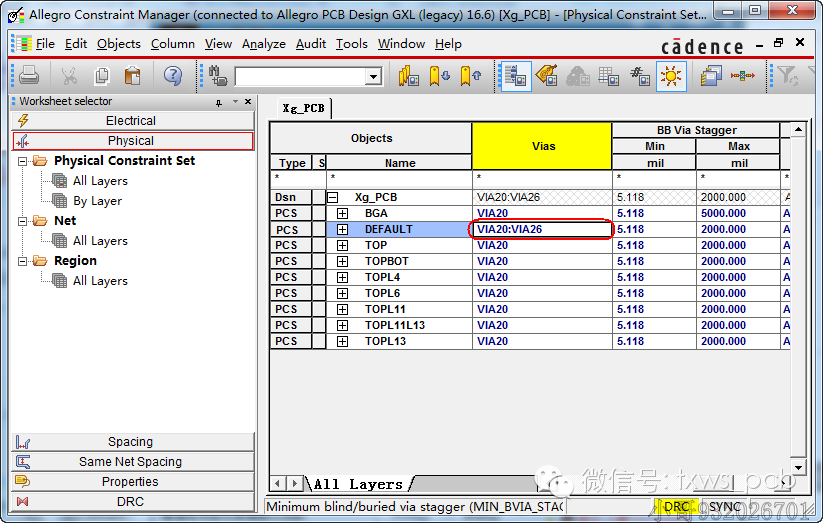Open the DRC worksheet section
This screenshot has height=523, width=823.
click(132, 501)
